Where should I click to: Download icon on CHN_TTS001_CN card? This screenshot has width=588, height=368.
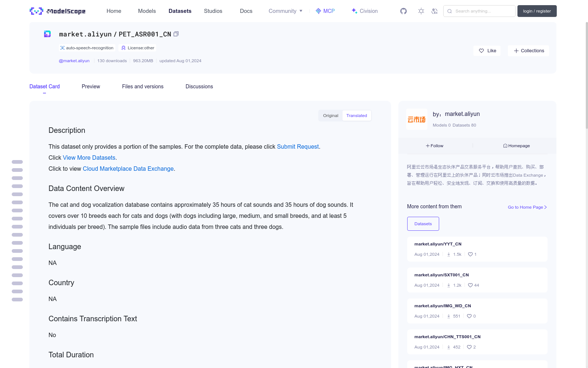coord(449,347)
